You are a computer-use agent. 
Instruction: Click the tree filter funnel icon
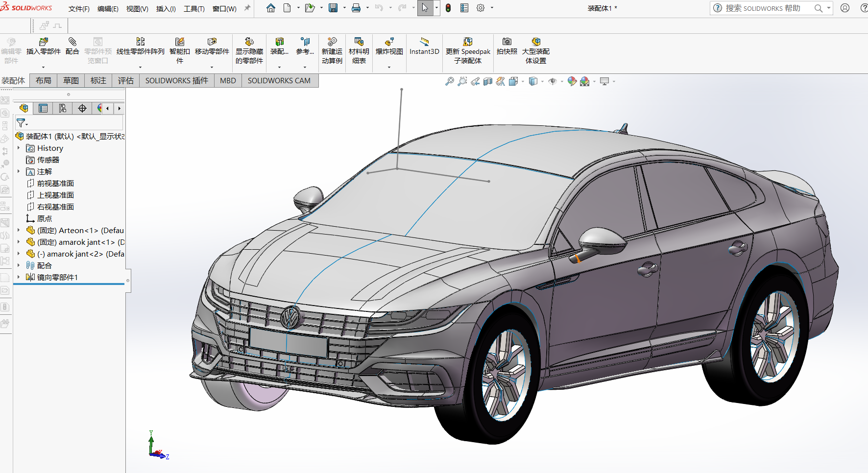tap(21, 123)
